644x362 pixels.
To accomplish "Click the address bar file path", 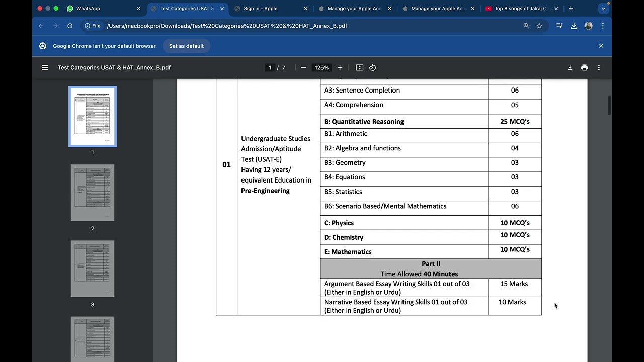I will pyautogui.click(x=227, y=26).
